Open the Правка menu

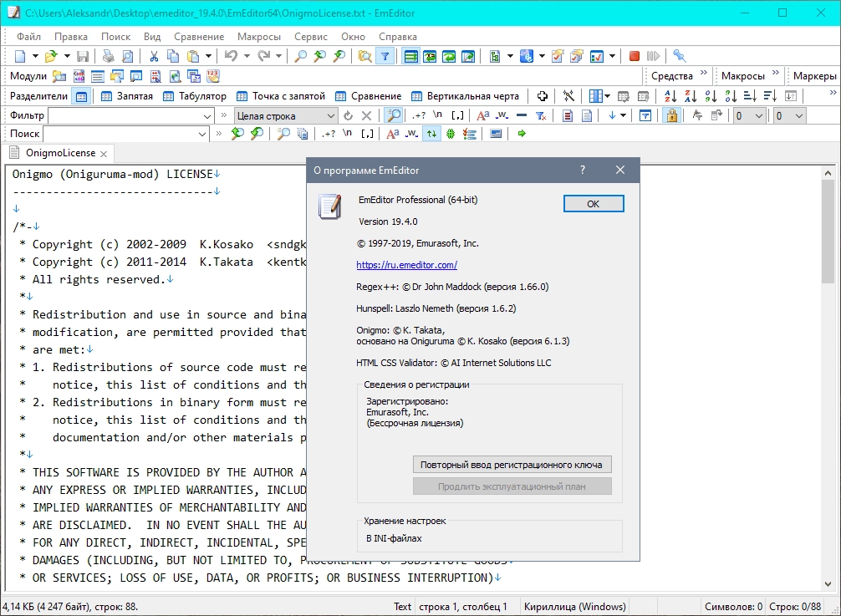pyautogui.click(x=71, y=37)
